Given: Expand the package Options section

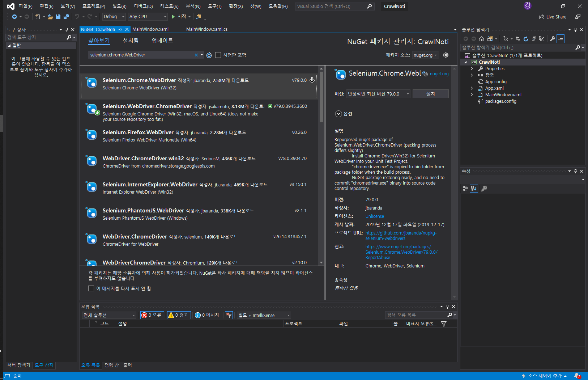Looking at the screenshot, I should tap(338, 114).
